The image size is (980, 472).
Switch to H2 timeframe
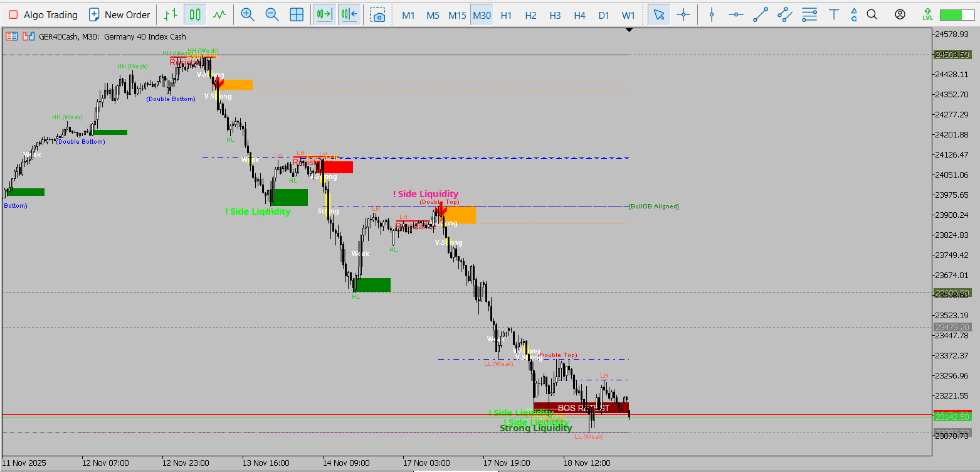[530, 15]
